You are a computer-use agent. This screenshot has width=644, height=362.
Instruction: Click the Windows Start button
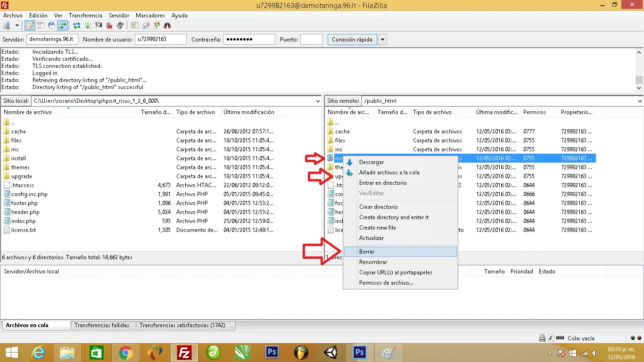[11, 353]
